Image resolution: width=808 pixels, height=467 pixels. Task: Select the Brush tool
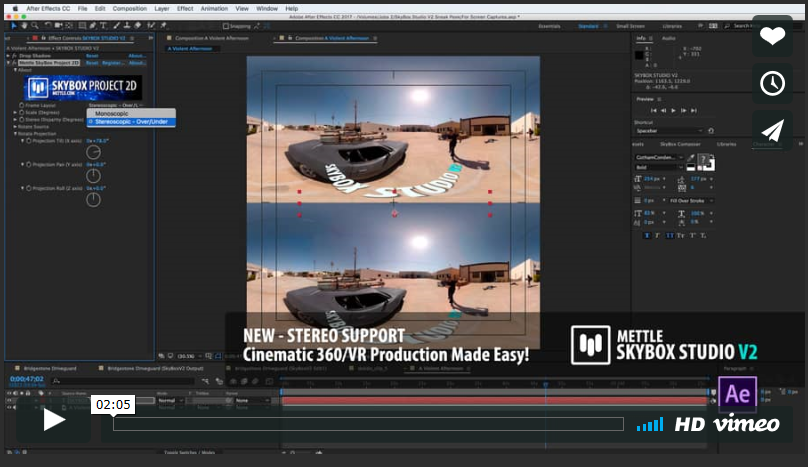[x=116, y=25]
